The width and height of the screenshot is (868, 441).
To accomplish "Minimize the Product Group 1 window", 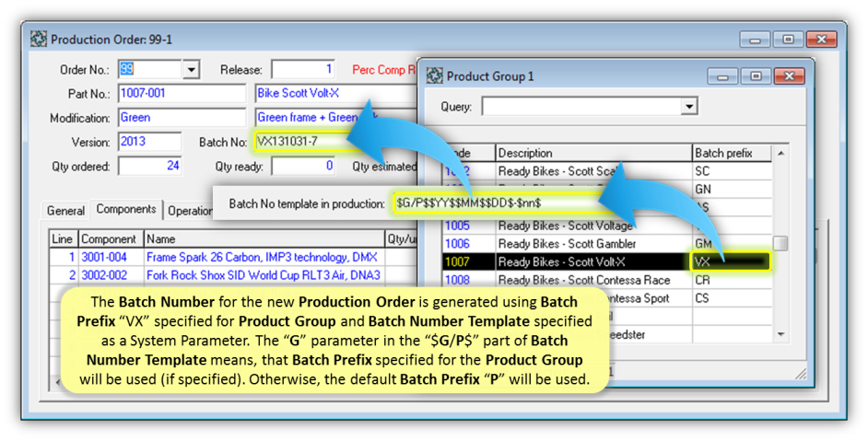I will point(722,76).
